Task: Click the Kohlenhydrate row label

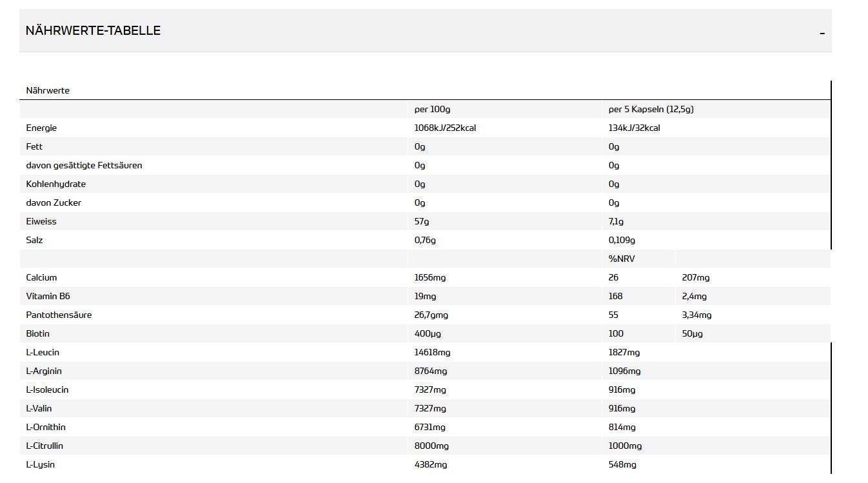Action: [x=55, y=184]
